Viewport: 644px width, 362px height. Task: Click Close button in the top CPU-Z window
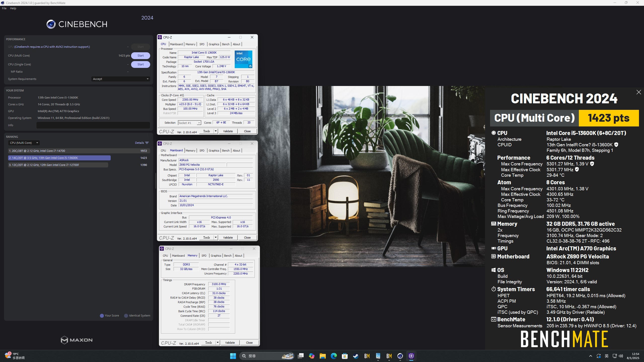click(247, 131)
